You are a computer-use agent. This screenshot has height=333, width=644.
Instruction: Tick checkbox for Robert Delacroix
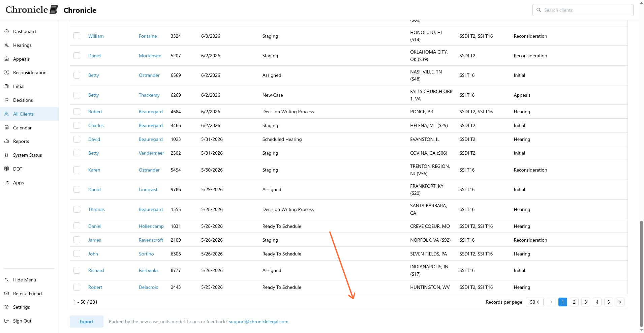pyautogui.click(x=77, y=287)
